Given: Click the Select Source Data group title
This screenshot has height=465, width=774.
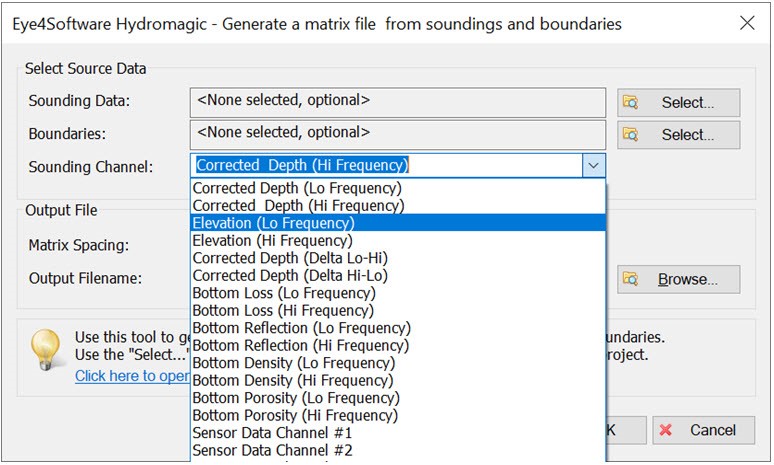Looking at the screenshot, I should 85,69.
